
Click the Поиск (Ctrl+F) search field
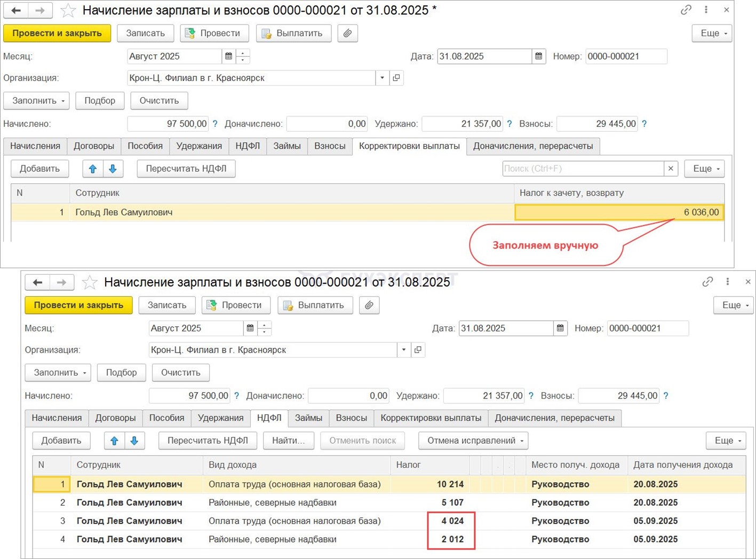pos(583,169)
